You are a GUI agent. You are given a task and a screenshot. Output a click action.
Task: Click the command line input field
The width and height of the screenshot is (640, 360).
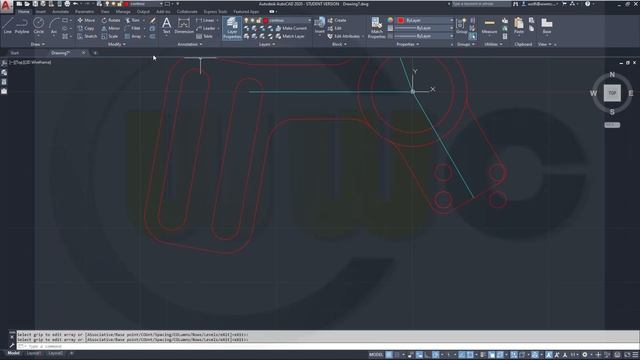pyautogui.click(x=327, y=346)
